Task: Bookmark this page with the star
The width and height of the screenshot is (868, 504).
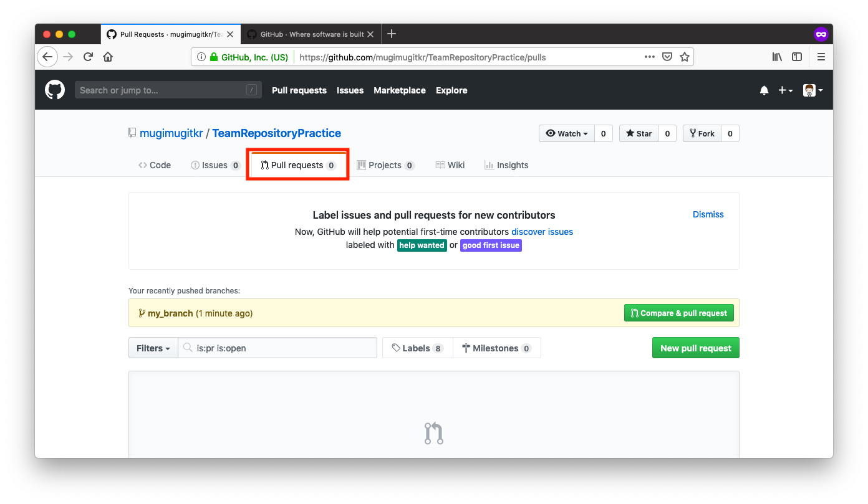Action: (685, 57)
